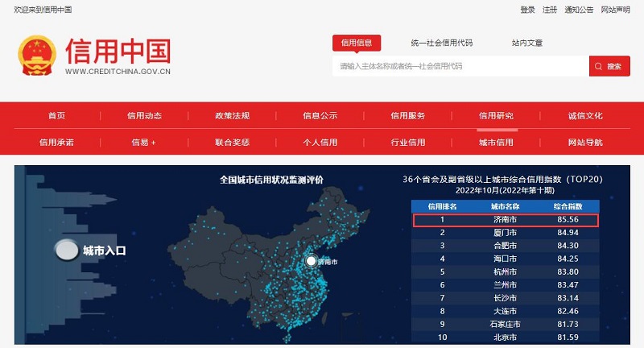Click the 欢迎来到信用中国 welcome text

[43, 10]
